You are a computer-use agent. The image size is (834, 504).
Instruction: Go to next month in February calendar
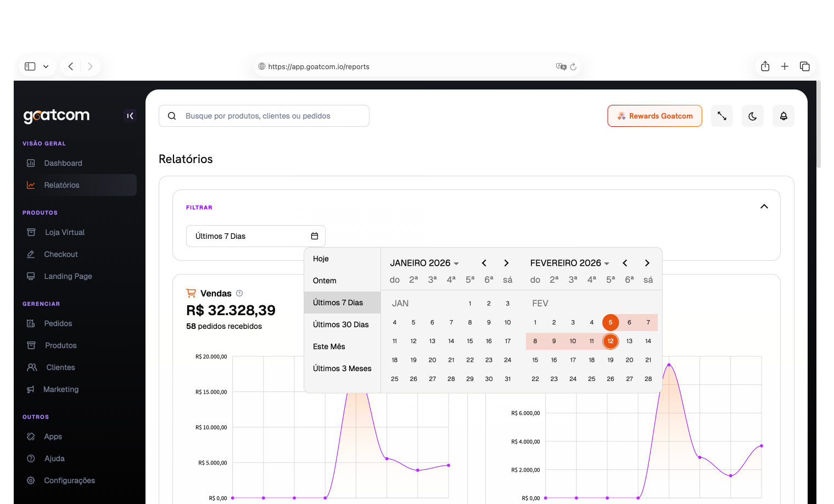pyautogui.click(x=647, y=263)
